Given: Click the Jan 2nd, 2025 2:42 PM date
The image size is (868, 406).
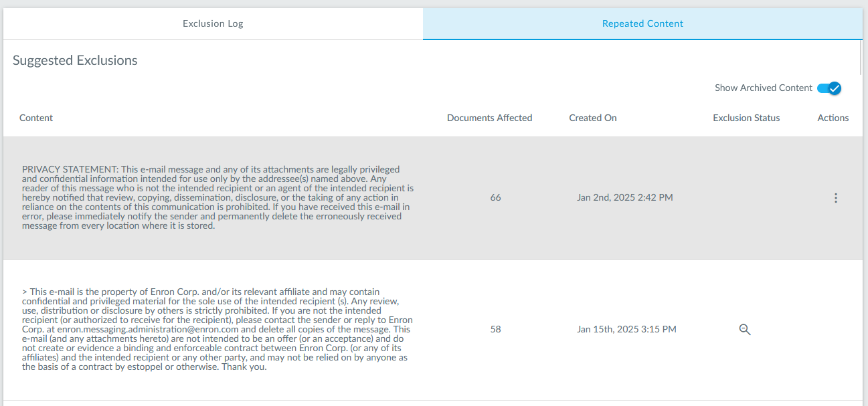Looking at the screenshot, I should (x=624, y=198).
